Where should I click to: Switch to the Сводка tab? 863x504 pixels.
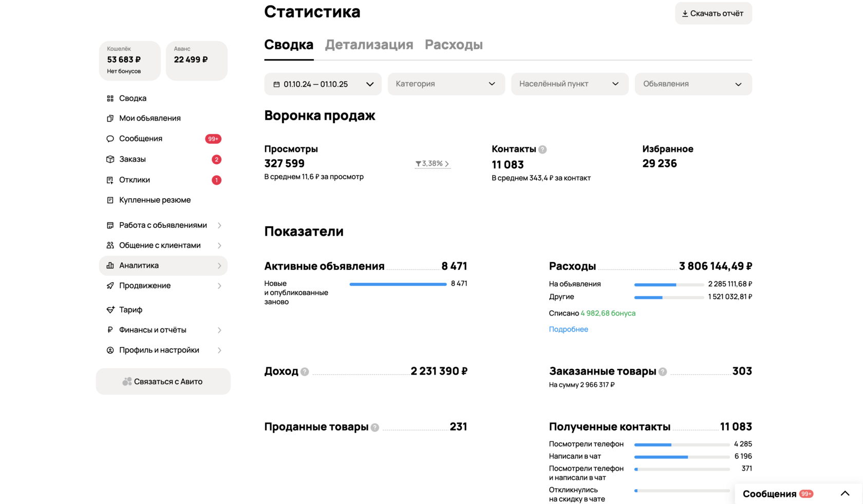pyautogui.click(x=289, y=45)
